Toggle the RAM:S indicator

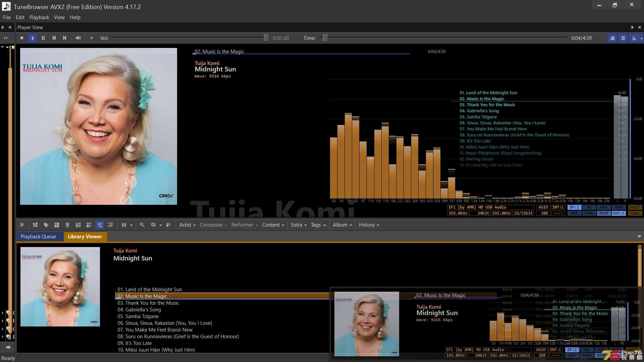pyautogui.click(x=619, y=214)
